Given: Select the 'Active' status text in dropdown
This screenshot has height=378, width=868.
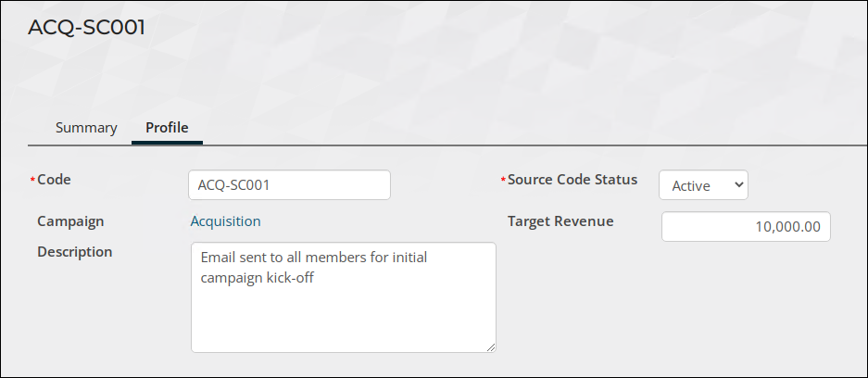Looking at the screenshot, I should tap(691, 186).
